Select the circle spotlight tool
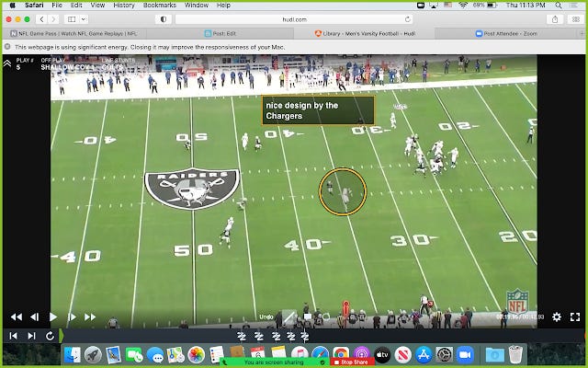 326,316
